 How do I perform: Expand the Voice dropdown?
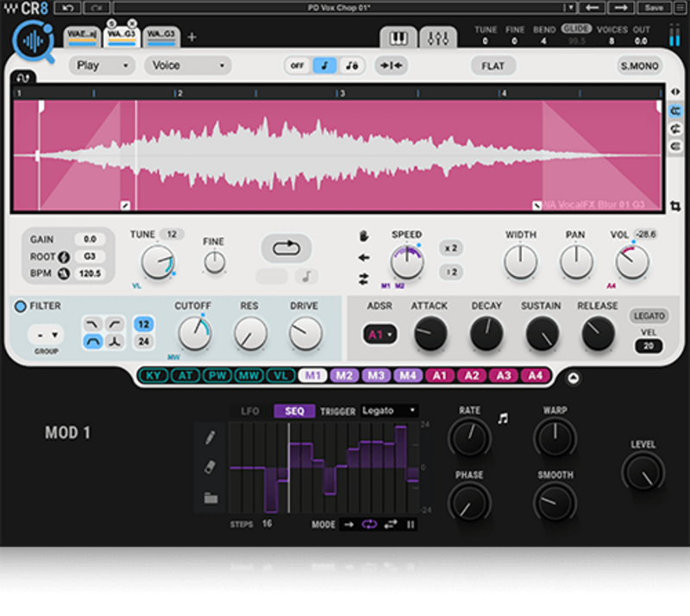[187, 66]
